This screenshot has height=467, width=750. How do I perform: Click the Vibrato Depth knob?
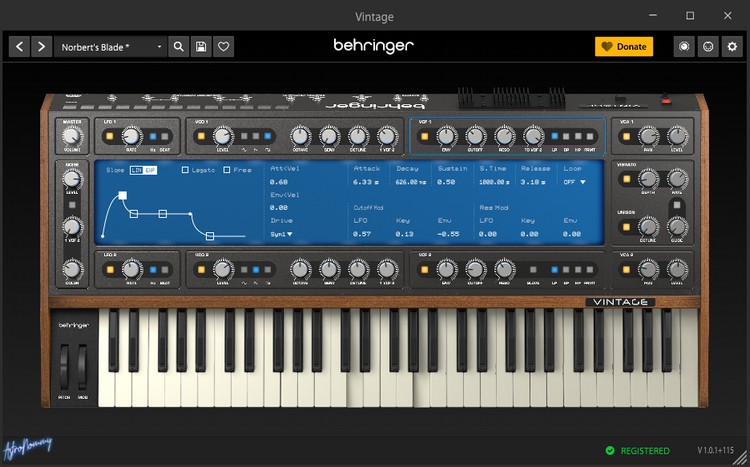[x=648, y=179]
